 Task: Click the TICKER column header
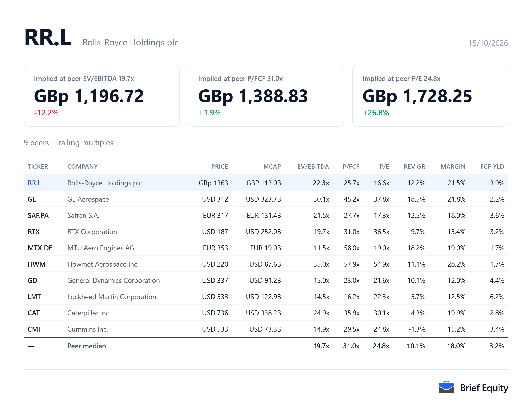pyautogui.click(x=38, y=167)
